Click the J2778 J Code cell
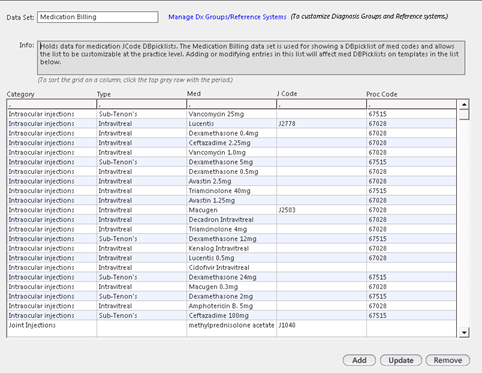This screenshot has height=373, width=482. point(321,124)
